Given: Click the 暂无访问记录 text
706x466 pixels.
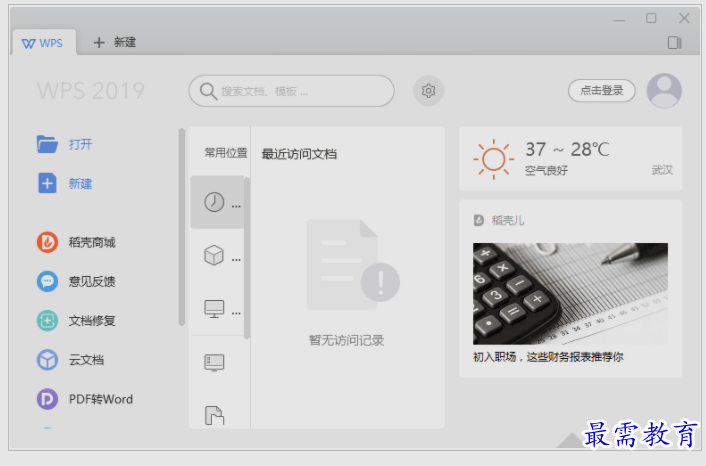Looking at the screenshot, I should click(346, 340).
